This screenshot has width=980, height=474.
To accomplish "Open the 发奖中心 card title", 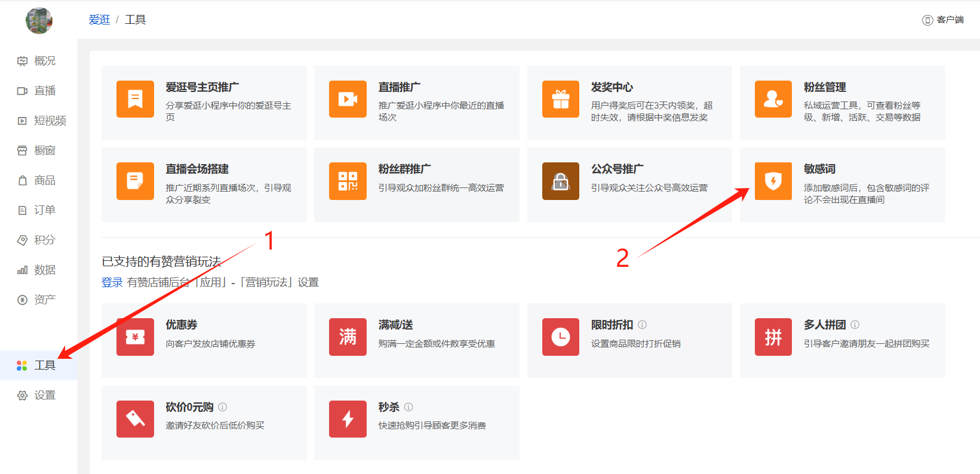I will click(x=612, y=87).
